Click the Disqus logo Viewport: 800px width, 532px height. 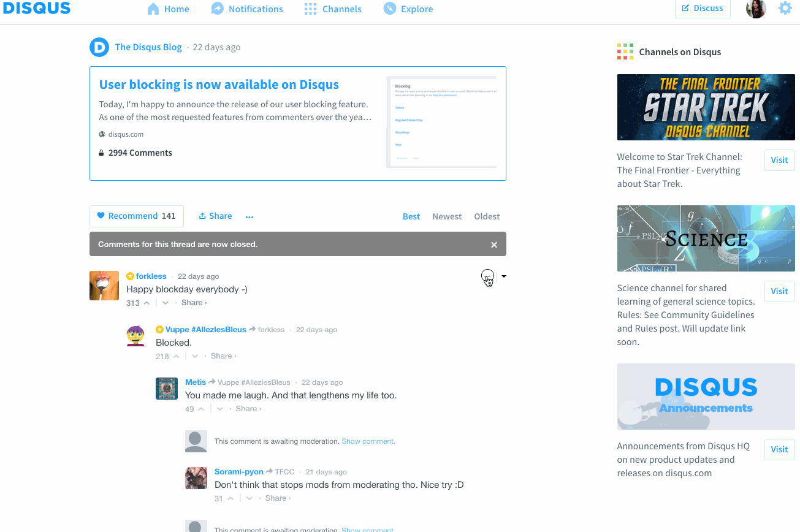coord(37,8)
